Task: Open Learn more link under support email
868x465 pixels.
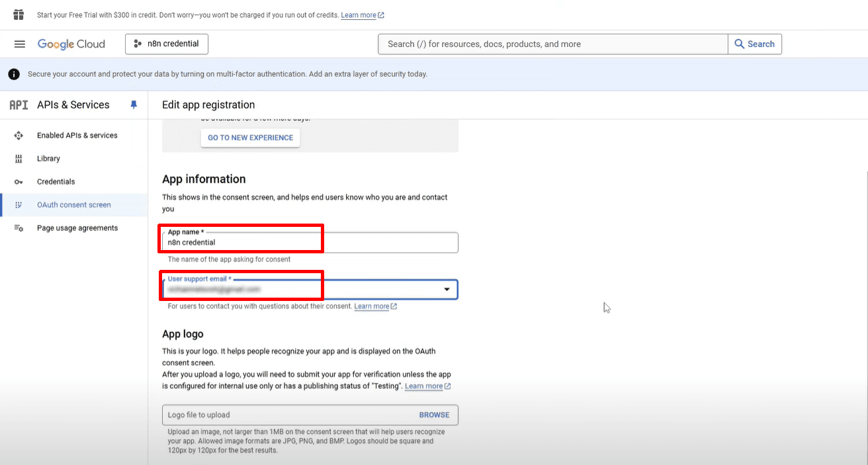Action: tap(376, 306)
